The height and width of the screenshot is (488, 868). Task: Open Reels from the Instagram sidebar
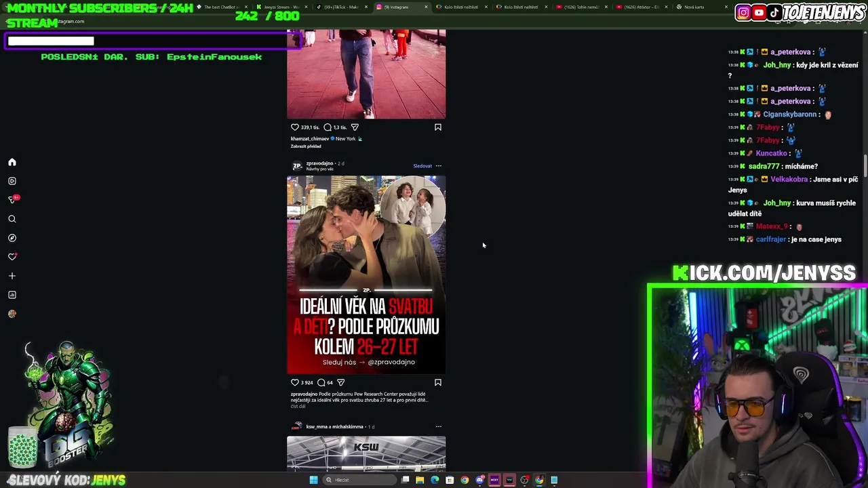(x=12, y=181)
